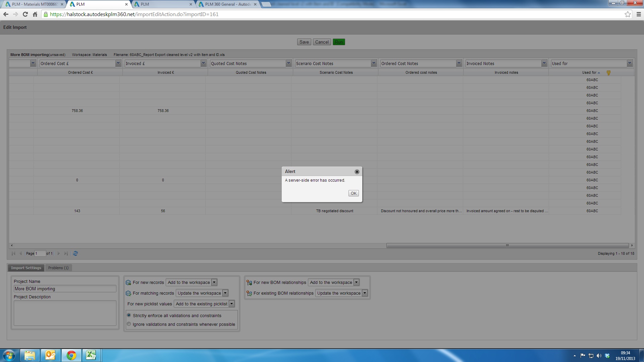Open Excel from the taskbar

pos(91,355)
